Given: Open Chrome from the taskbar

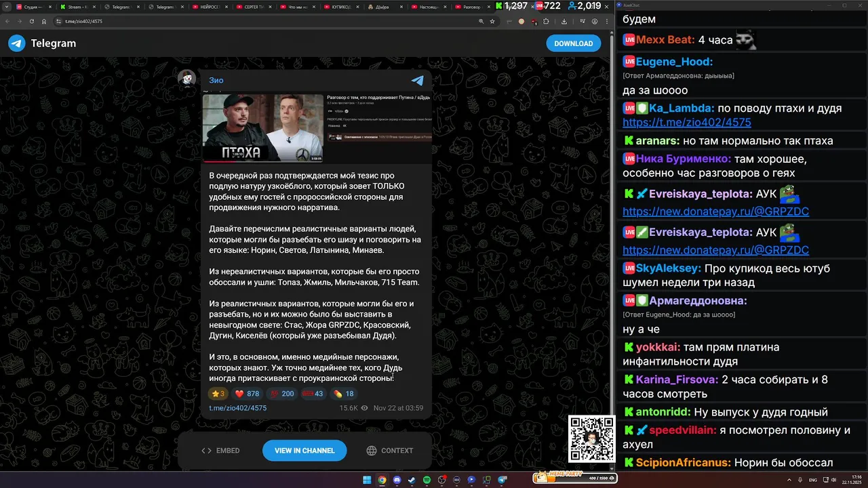Looking at the screenshot, I should [x=382, y=480].
